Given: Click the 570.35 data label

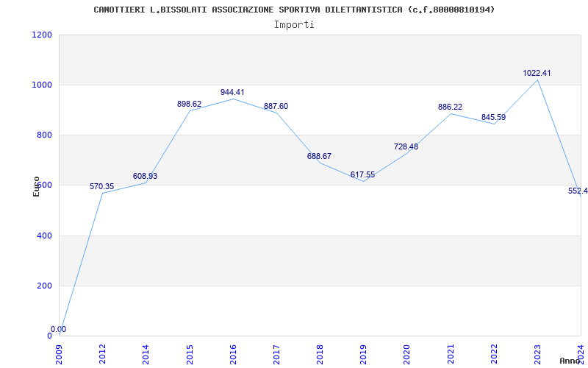Looking at the screenshot, I should (101, 187).
